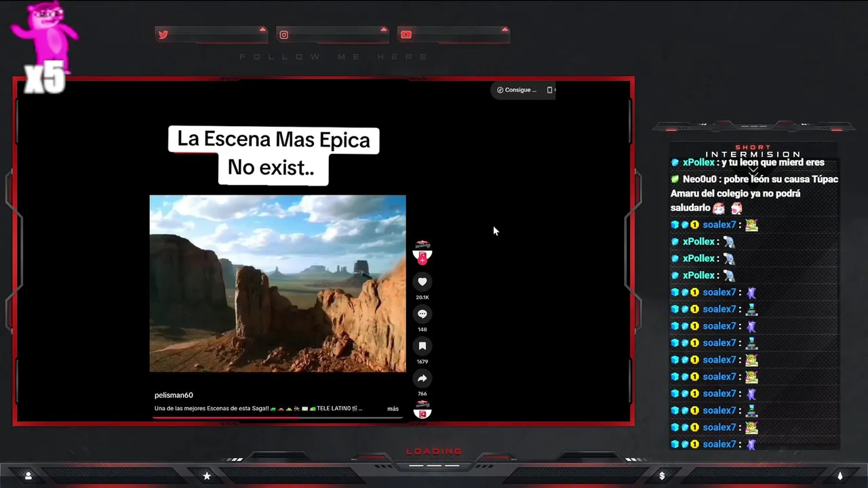Click the dollar icon on bottom bar
Screen dimensions: 868x488
click(x=662, y=476)
